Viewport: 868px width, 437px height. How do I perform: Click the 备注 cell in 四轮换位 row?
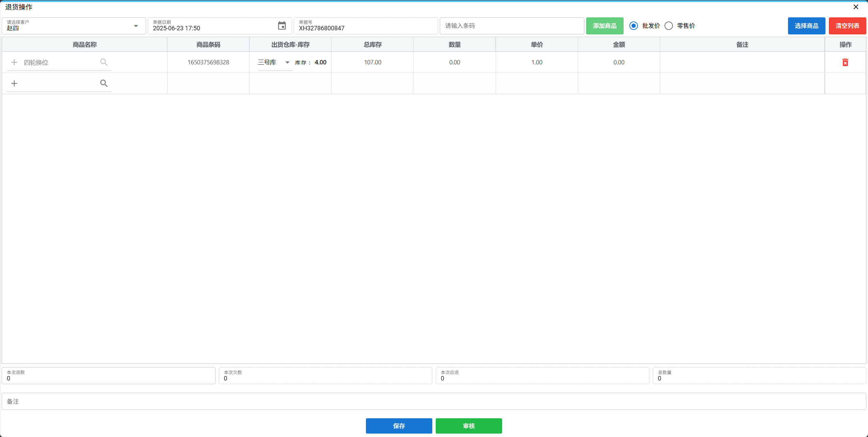tap(742, 62)
